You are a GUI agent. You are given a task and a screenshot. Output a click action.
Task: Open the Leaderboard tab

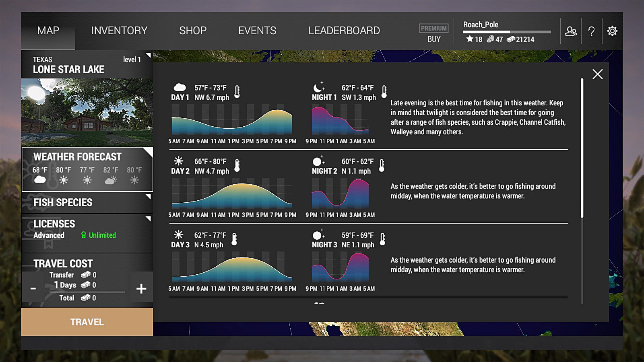344,31
